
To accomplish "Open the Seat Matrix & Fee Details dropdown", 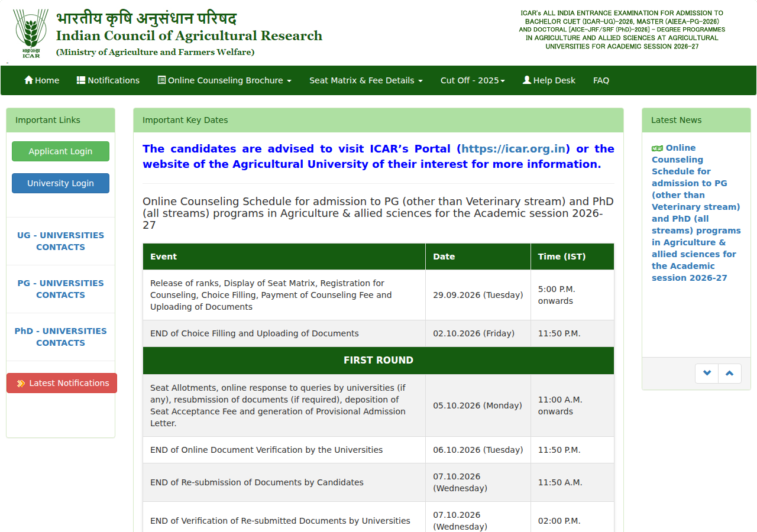I will 366,80.
